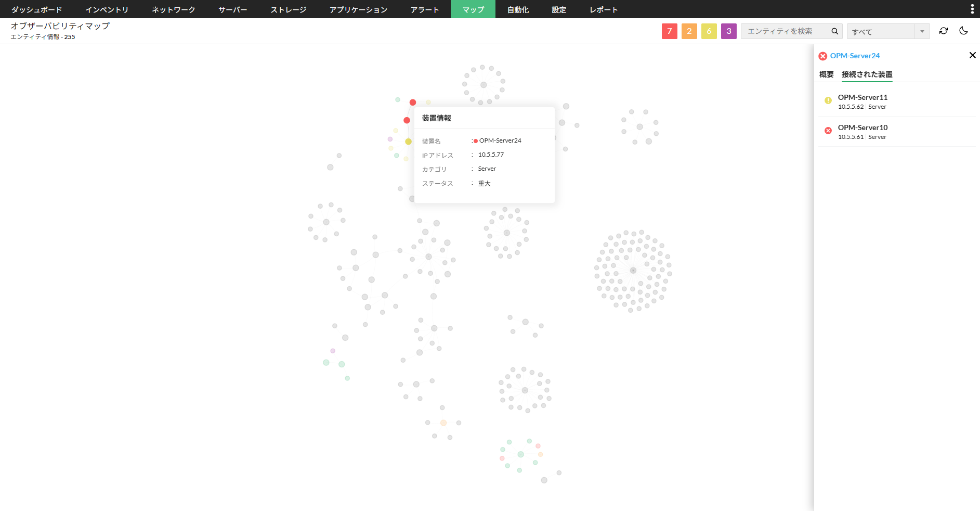Open the 自動化 menu
This screenshot has height=511, width=980.
[x=518, y=9]
